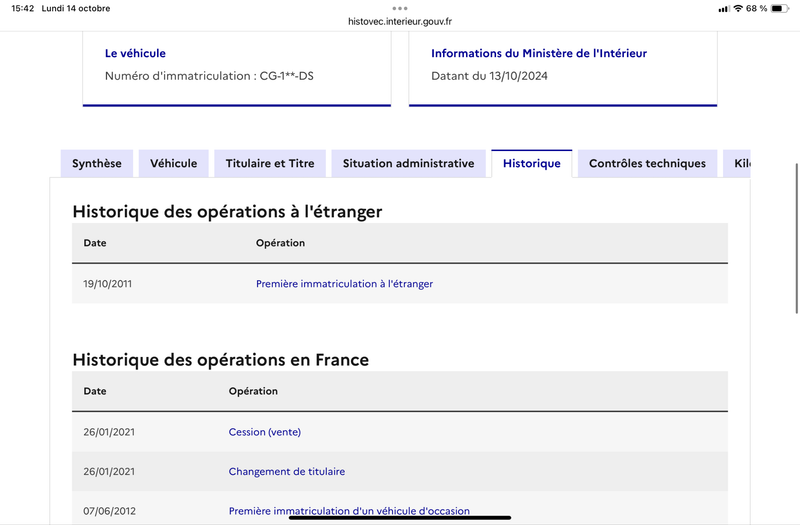Click the Opération header in the France table
The image size is (800, 525).
[253, 391]
